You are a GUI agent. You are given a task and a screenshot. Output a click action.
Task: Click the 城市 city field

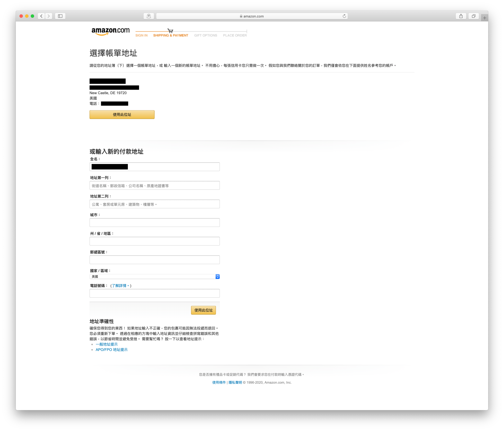tap(154, 223)
